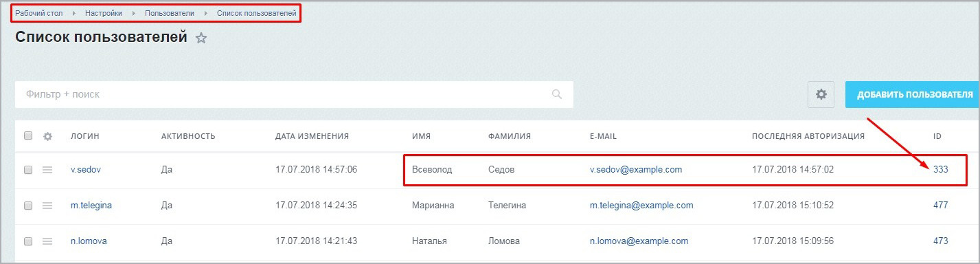Image resolution: width=980 pixels, height=264 pixels.
Task: Open row actions menu for v.sedov
Action: tap(47, 170)
